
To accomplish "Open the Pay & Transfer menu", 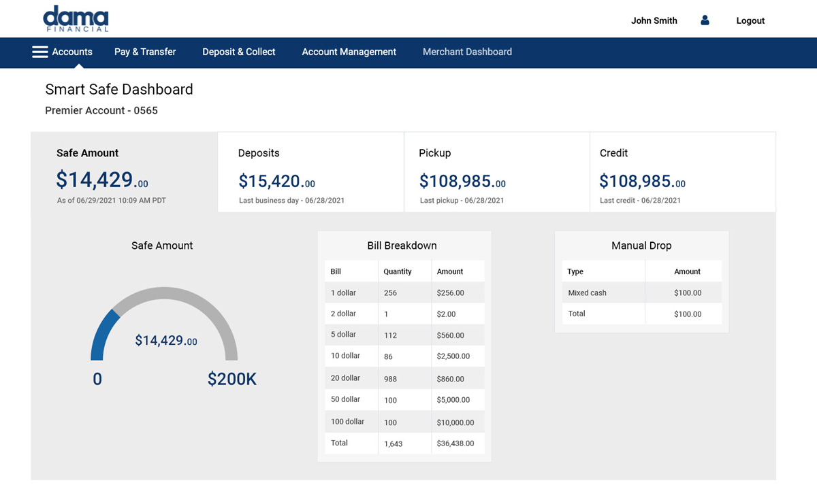I will pyautogui.click(x=145, y=52).
